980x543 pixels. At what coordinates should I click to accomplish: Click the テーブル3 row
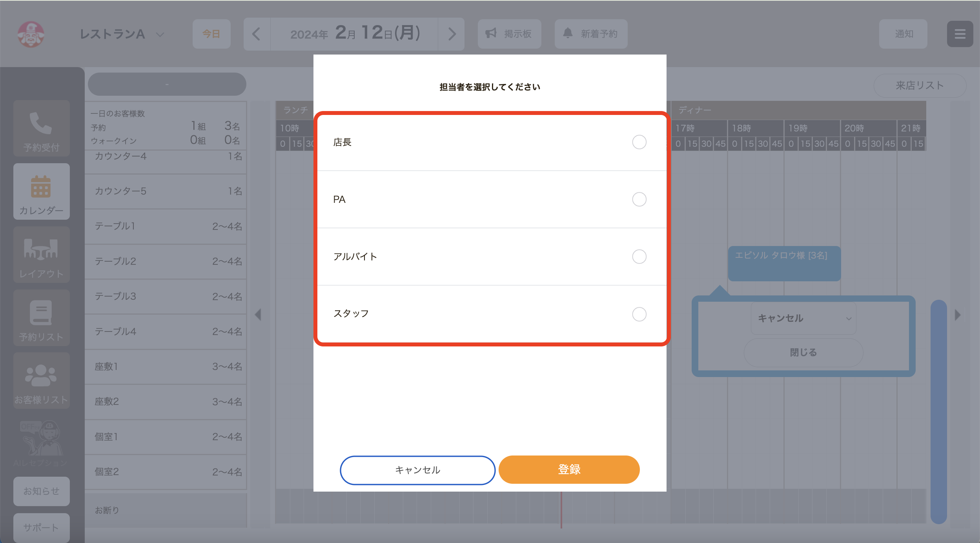click(166, 297)
